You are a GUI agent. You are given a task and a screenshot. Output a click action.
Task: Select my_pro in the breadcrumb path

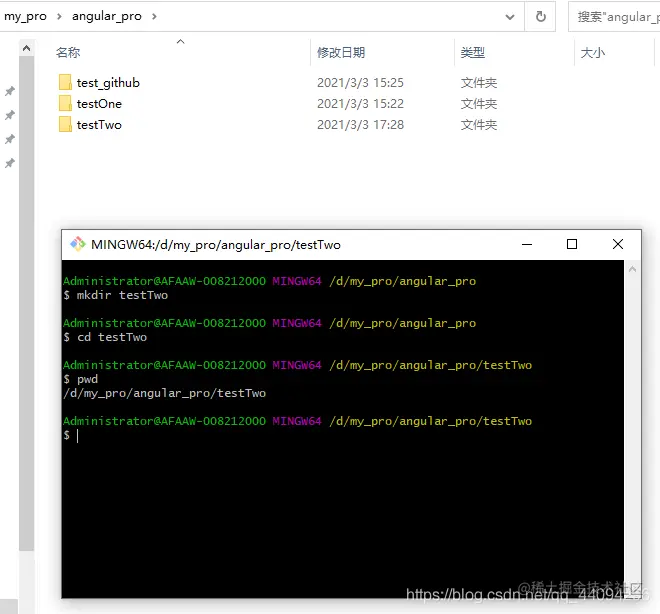click(x=25, y=16)
